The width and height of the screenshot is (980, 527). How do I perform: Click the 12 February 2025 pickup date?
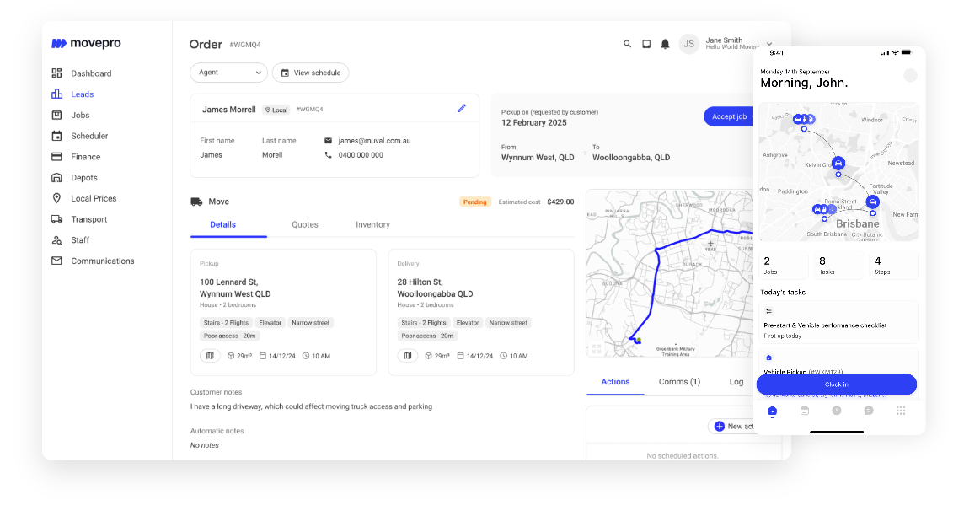[x=533, y=122]
